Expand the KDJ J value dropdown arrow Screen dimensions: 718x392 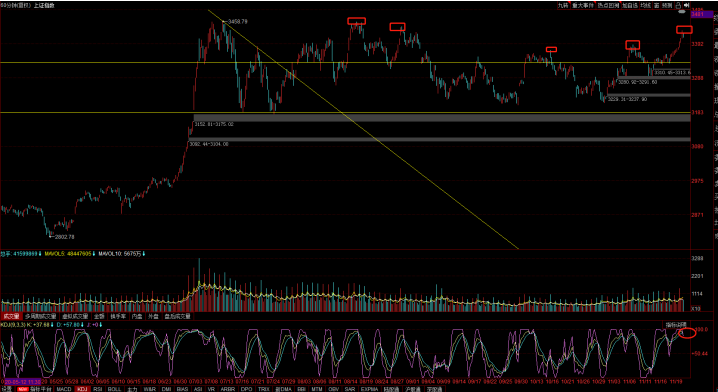pyautogui.click(x=101, y=325)
